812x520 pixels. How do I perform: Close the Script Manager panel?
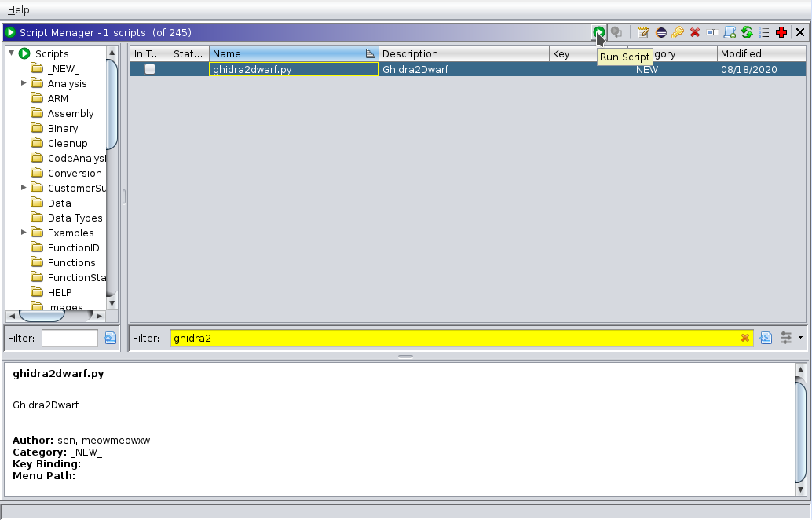click(800, 33)
